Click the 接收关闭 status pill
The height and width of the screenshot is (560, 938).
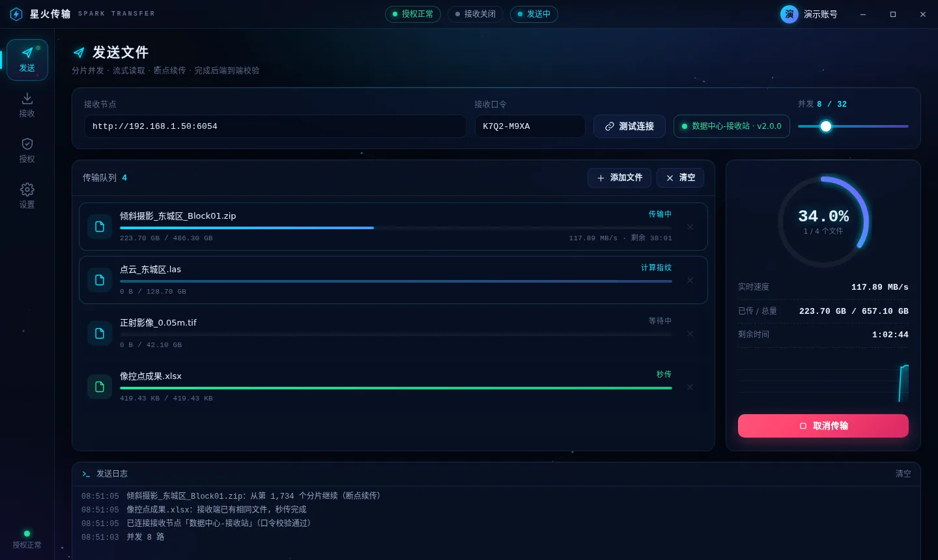476,14
